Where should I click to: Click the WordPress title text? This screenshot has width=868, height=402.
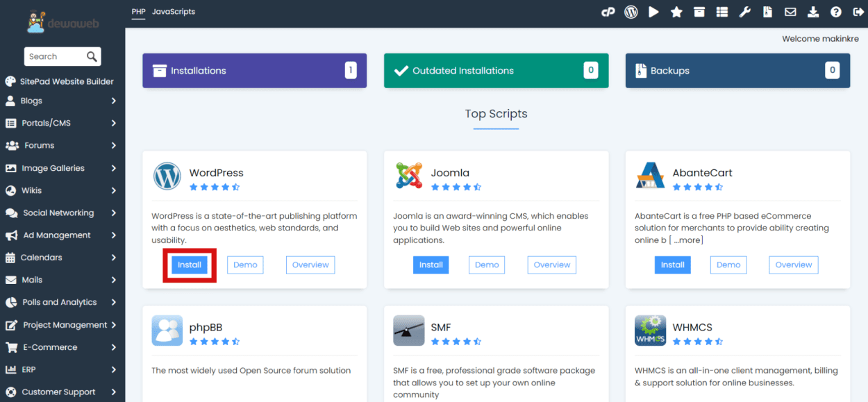point(217,173)
